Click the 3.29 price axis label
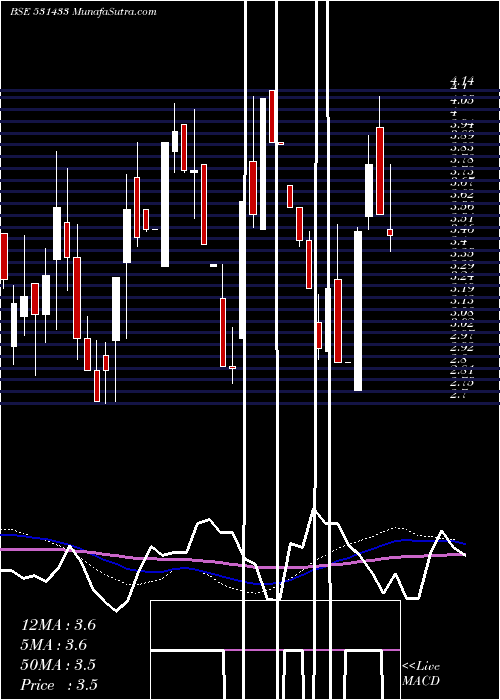 coord(462,265)
